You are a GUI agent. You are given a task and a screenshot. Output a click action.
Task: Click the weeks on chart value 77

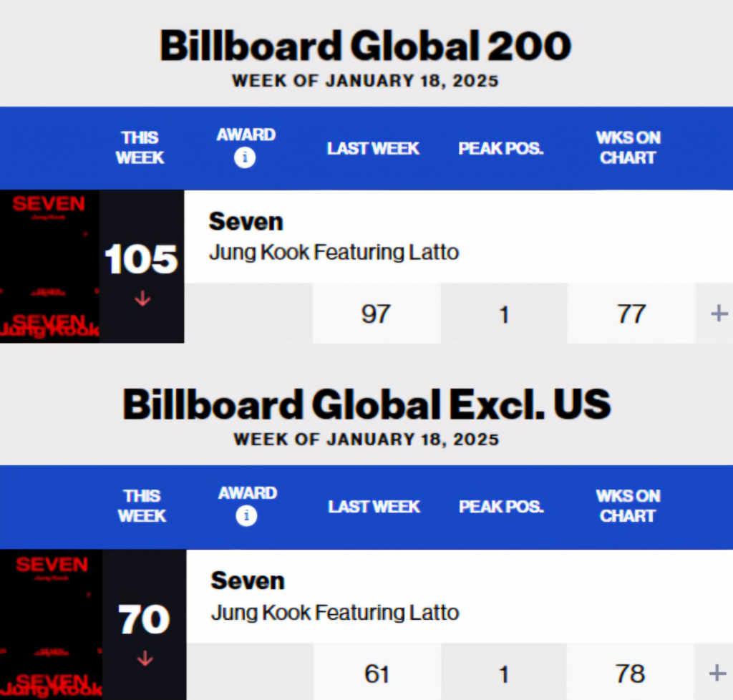(631, 314)
